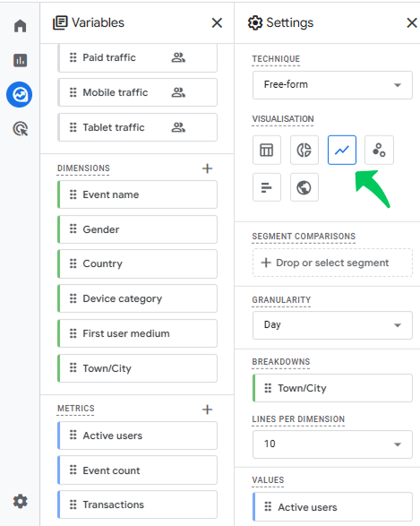420x526 pixels.
Task: Click Drop or select segment box
Action: click(x=332, y=263)
